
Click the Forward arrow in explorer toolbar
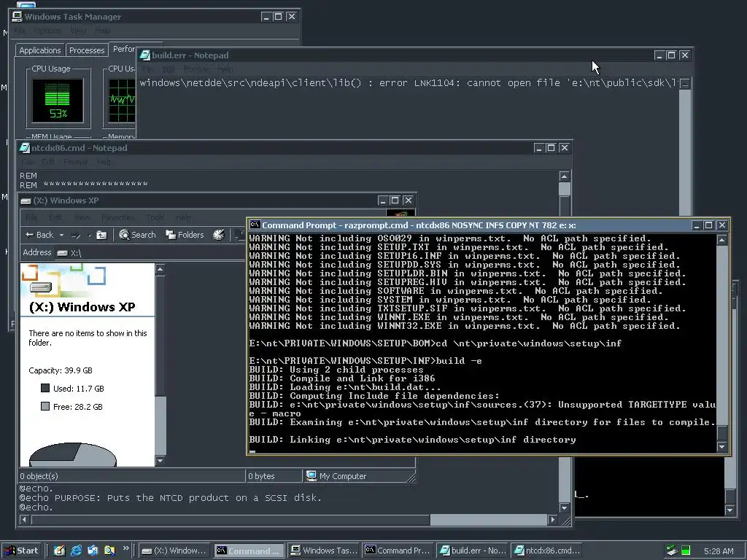(x=76, y=236)
